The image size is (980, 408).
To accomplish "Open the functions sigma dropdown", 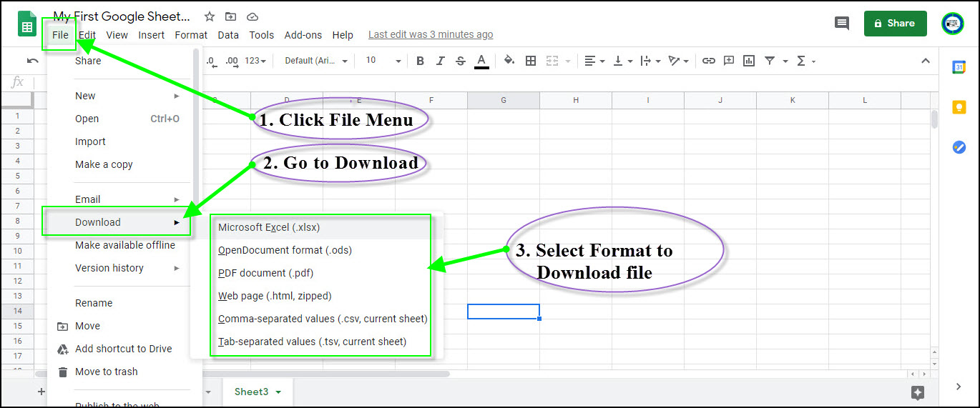I will click(805, 61).
